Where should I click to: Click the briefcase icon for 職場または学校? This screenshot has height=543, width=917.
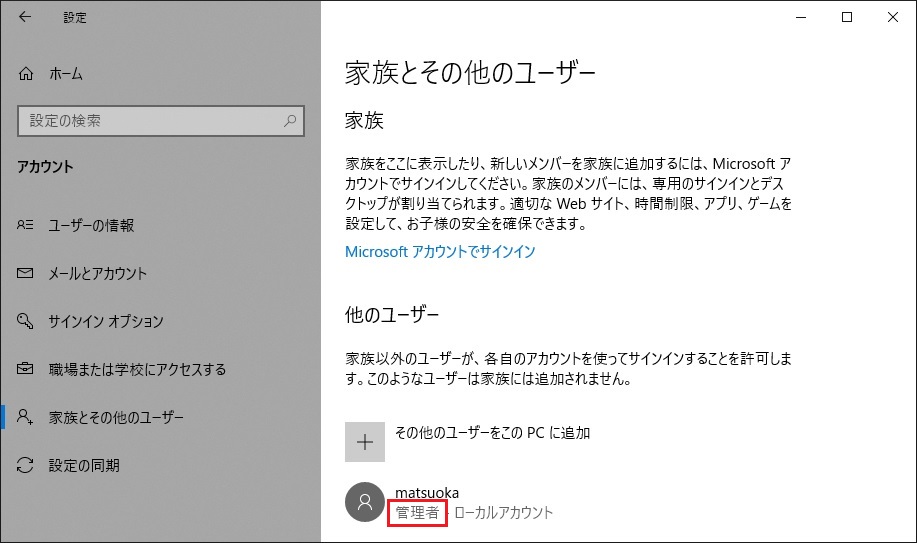[x=25, y=369]
